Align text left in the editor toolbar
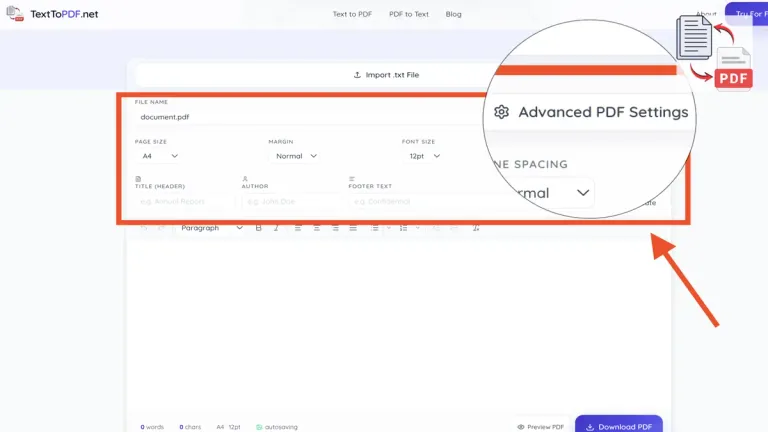This screenshot has width=768, height=432. pyautogui.click(x=297, y=228)
